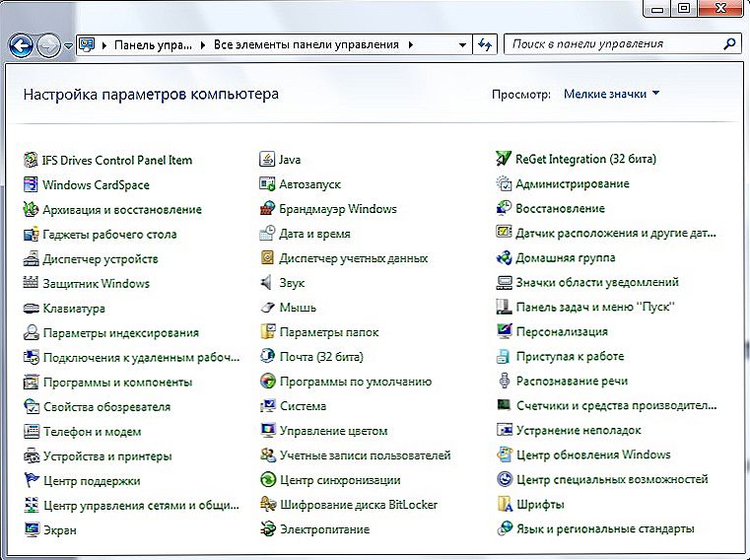This screenshot has height=560, width=750.
Task: Open Диспетчер учетных данных link
Action: [x=354, y=258]
